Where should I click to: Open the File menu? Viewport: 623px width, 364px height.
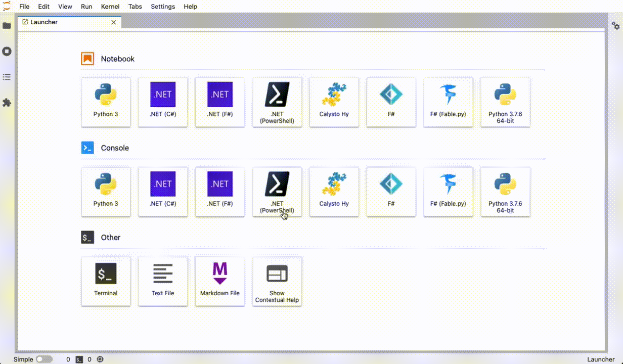pos(24,7)
